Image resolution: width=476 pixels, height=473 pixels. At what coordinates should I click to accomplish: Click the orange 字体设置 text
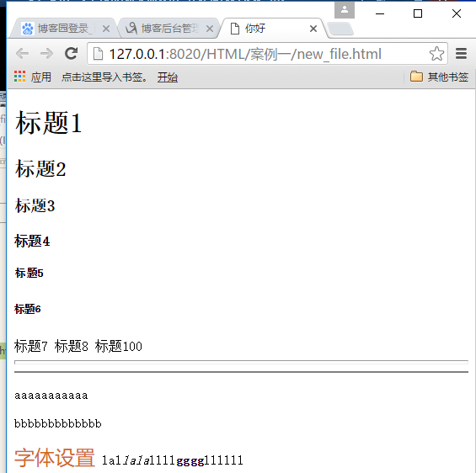click(55, 458)
